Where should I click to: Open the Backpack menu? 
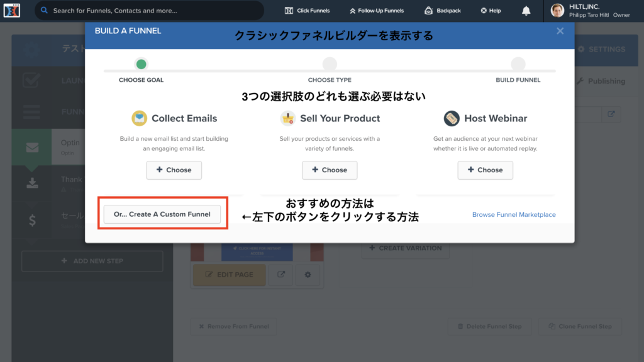[442, 11]
